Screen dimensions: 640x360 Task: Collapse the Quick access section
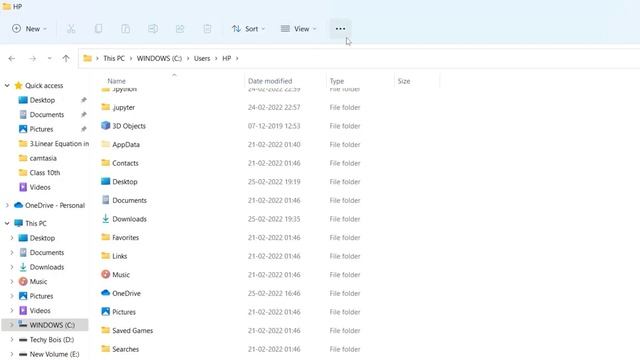(x=7, y=85)
